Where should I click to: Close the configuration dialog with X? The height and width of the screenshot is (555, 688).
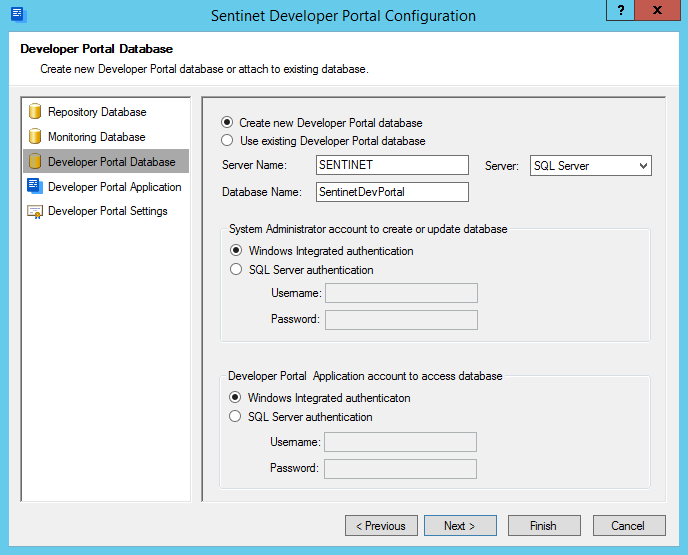pos(657,10)
